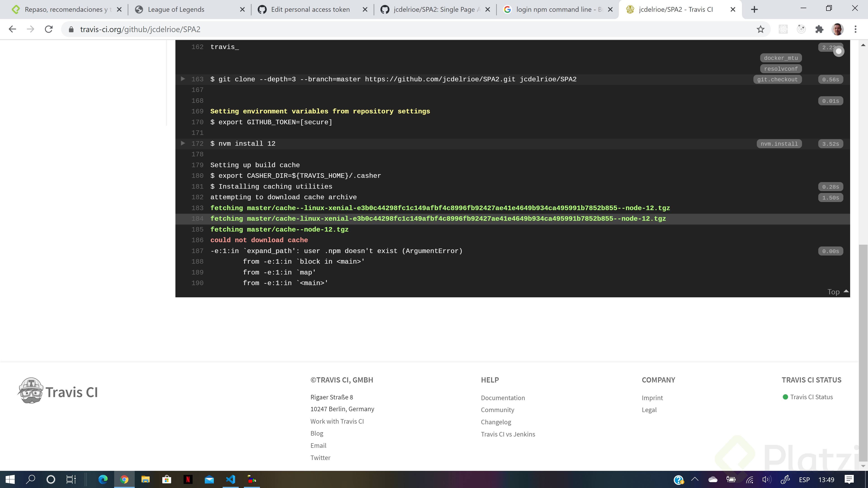Close the login npm command line tab
The width and height of the screenshot is (868, 488).
(610, 9)
